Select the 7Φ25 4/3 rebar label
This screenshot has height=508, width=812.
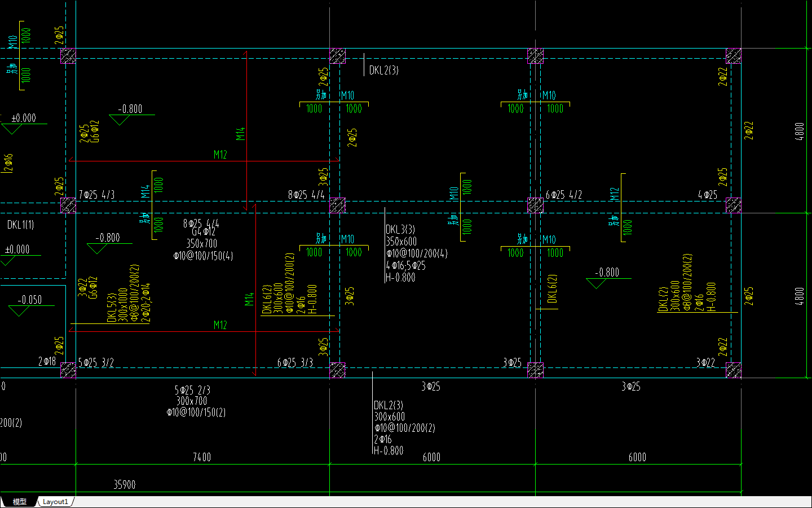tap(97, 195)
